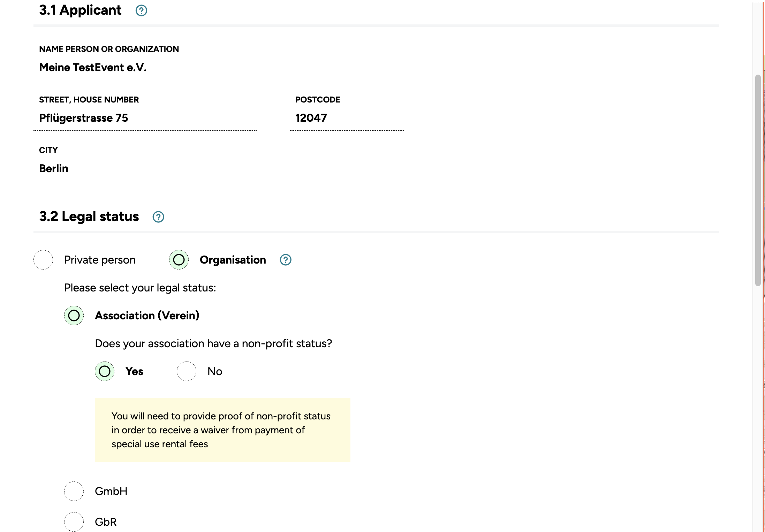Click the postcode field showing 12047
765x532 pixels.
click(x=346, y=118)
